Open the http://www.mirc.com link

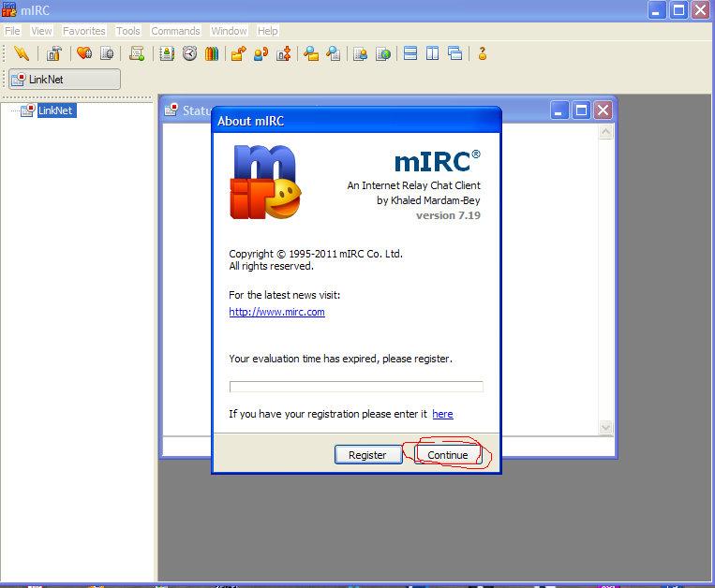276,312
